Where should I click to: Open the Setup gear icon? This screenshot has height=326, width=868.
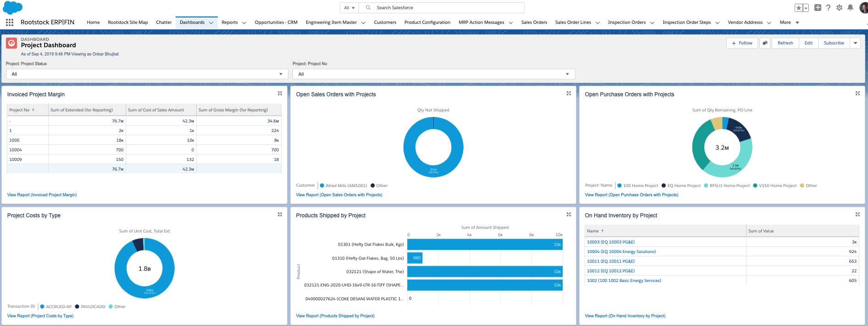(x=839, y=7)
